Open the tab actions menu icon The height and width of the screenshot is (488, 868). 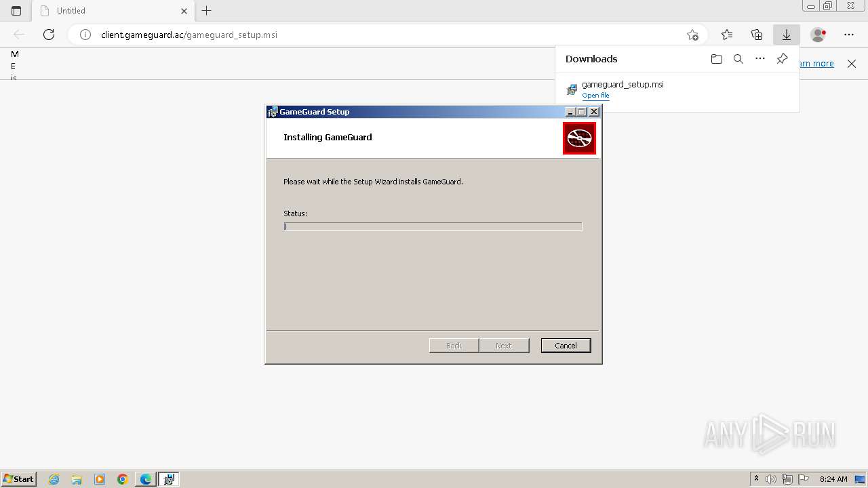[16, 11]
